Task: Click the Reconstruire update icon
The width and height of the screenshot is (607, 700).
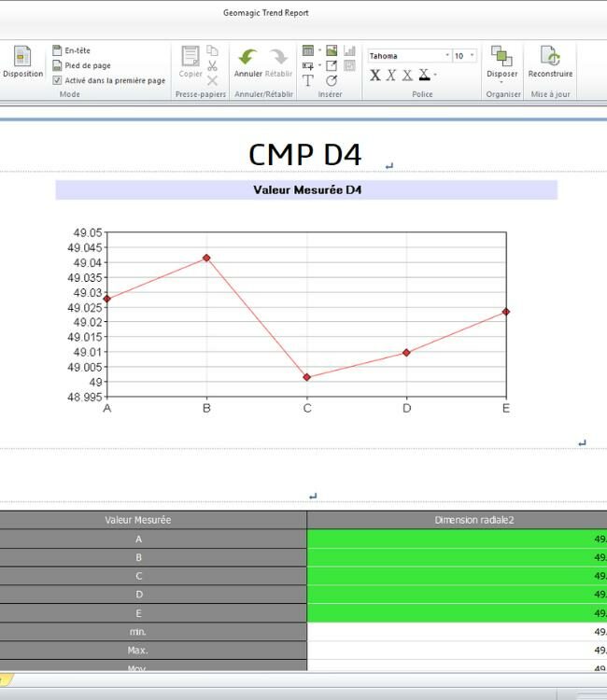Action: coord(550,58)
